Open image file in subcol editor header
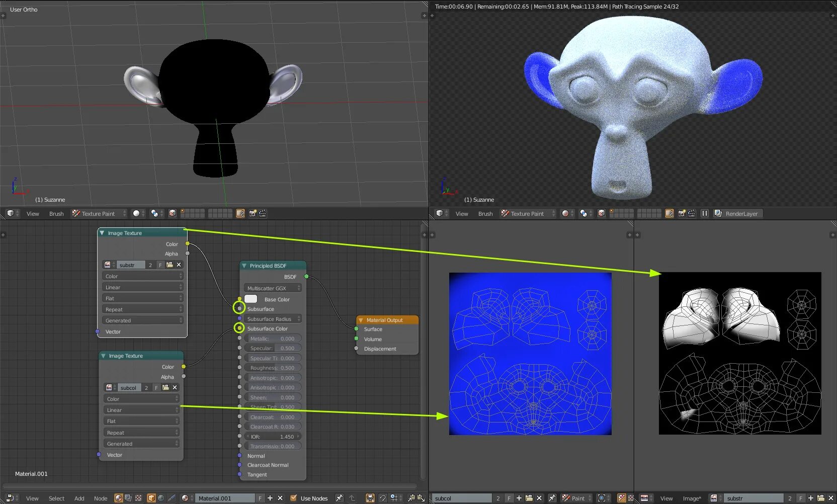 coord(529,498)
